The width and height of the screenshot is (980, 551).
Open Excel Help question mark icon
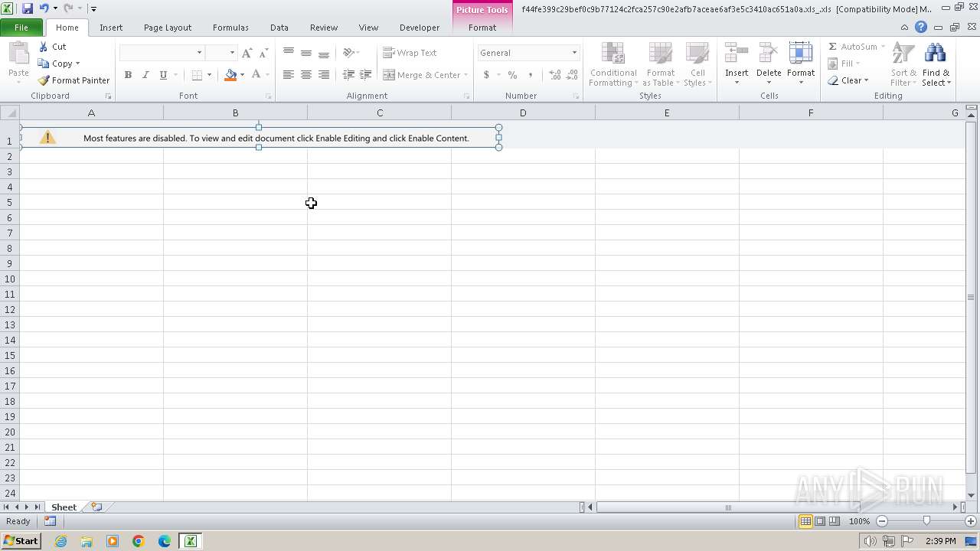tap(921, 27)
